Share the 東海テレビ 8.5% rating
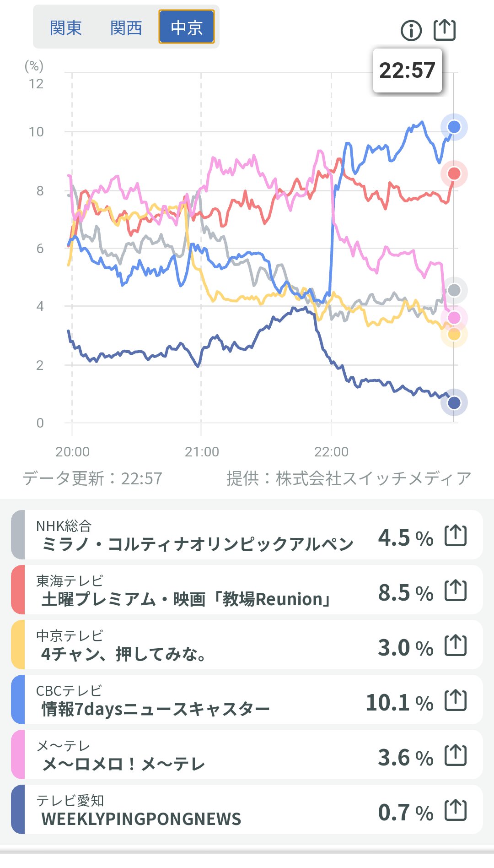Viewport: 494px width, 868px height. click(x=456, y=590)
